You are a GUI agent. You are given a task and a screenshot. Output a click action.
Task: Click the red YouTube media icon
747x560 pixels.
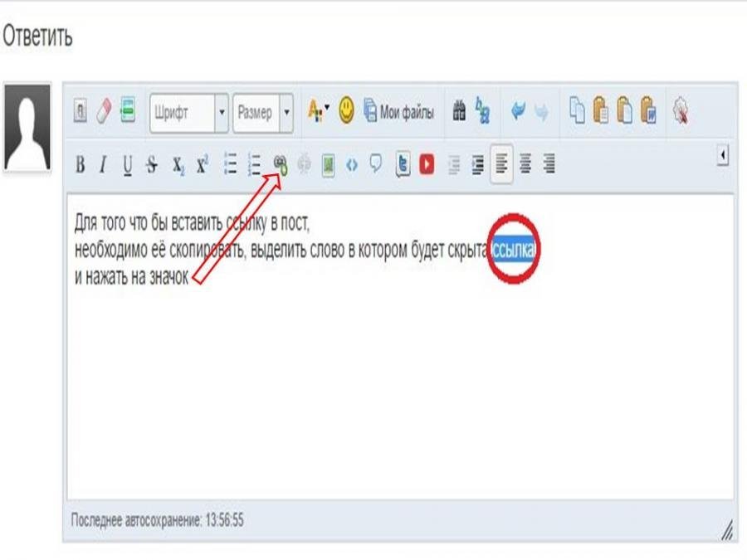tap(427, 165)
